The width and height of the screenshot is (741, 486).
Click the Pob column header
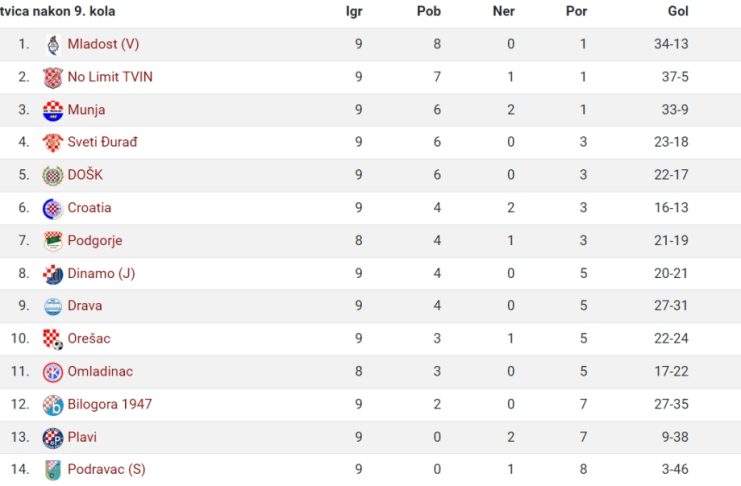(x=429, y=11)
